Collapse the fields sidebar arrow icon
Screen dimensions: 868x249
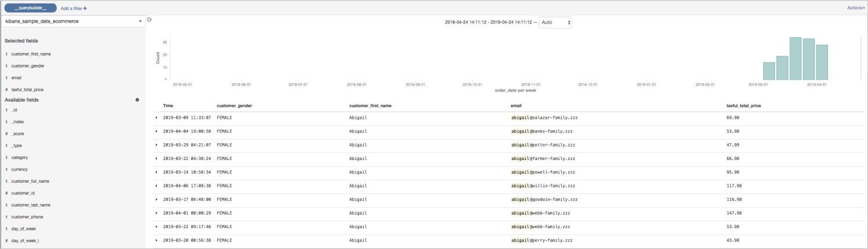(149, 20)
